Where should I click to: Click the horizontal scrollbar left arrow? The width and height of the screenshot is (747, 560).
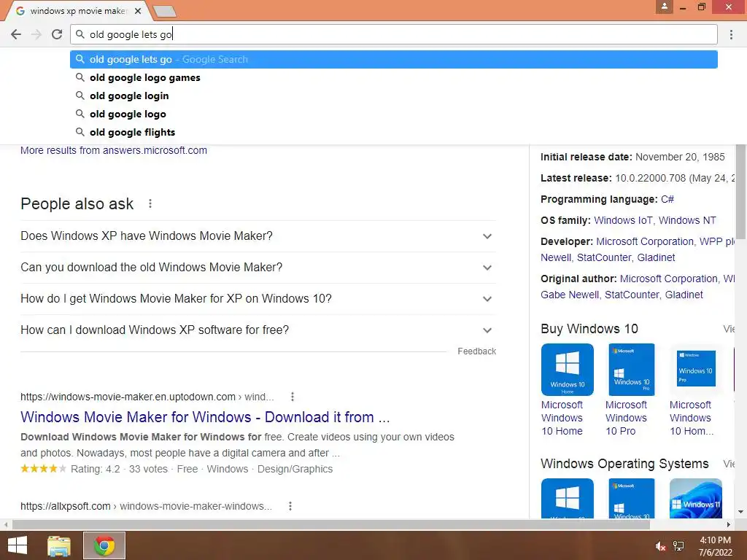(x=5, y=524)
